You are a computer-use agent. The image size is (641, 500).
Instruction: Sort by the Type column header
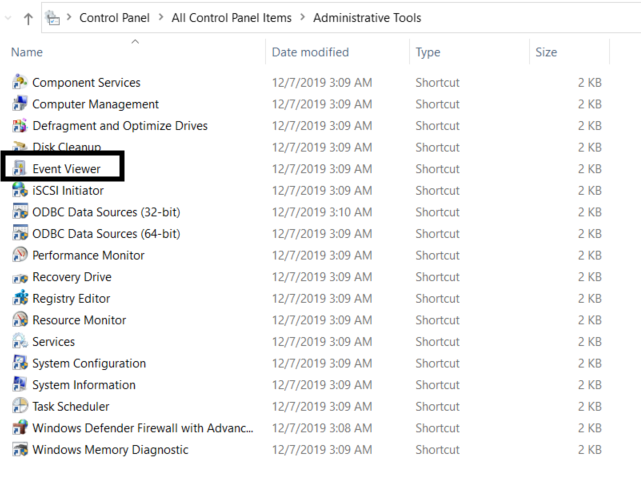click(x=428, y=52)
